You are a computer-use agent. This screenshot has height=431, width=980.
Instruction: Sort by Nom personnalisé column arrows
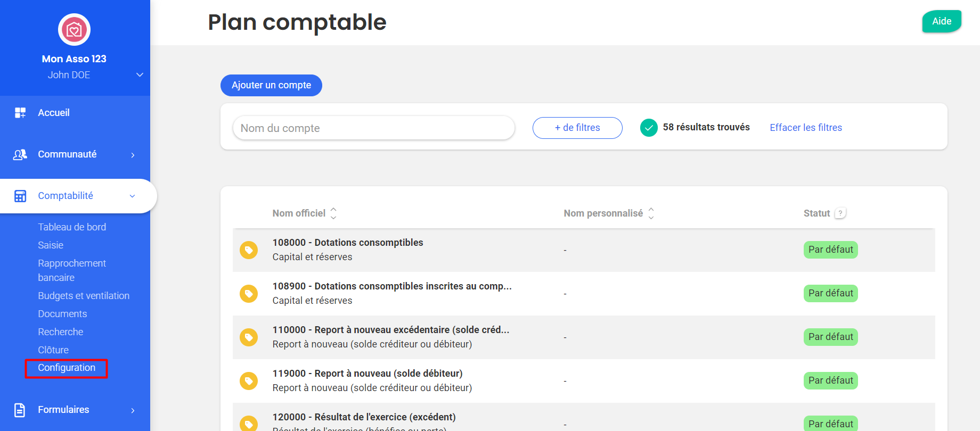[651, 213]
